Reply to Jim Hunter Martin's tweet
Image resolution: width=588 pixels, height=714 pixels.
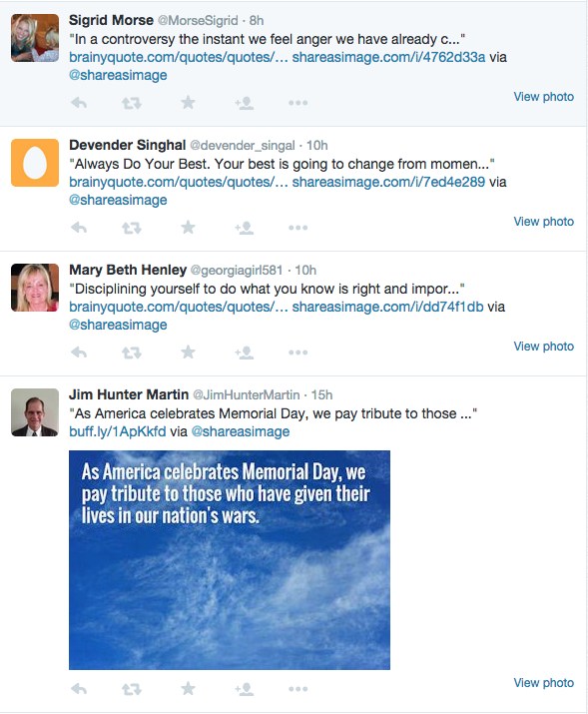pyautogui.click(x=79, y=689)
